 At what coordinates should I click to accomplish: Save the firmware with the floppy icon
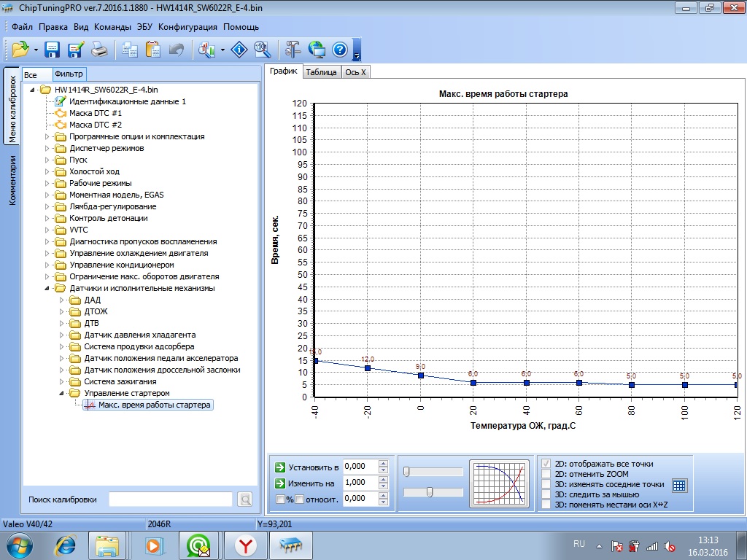(x=53, y=50)
